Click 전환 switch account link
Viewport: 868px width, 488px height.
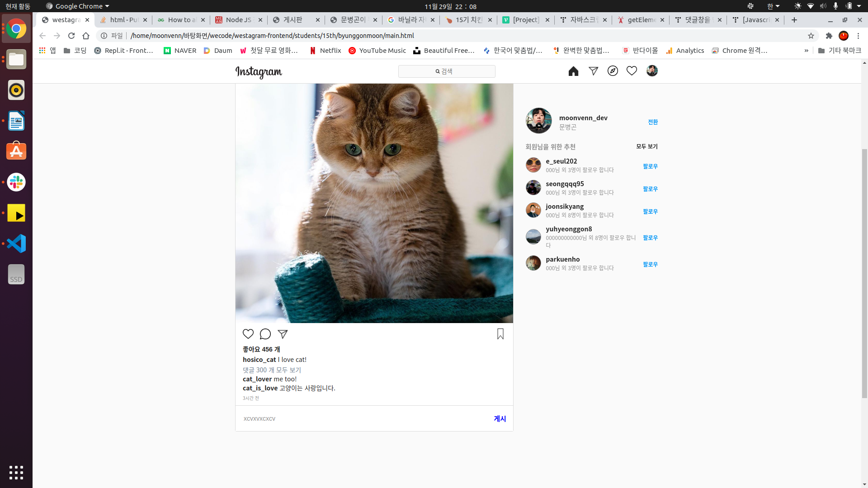(x=653, y=122)
